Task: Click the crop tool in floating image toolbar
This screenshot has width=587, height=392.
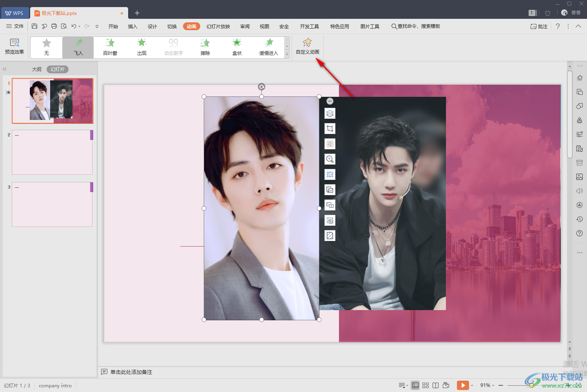Action: [330, 129]
